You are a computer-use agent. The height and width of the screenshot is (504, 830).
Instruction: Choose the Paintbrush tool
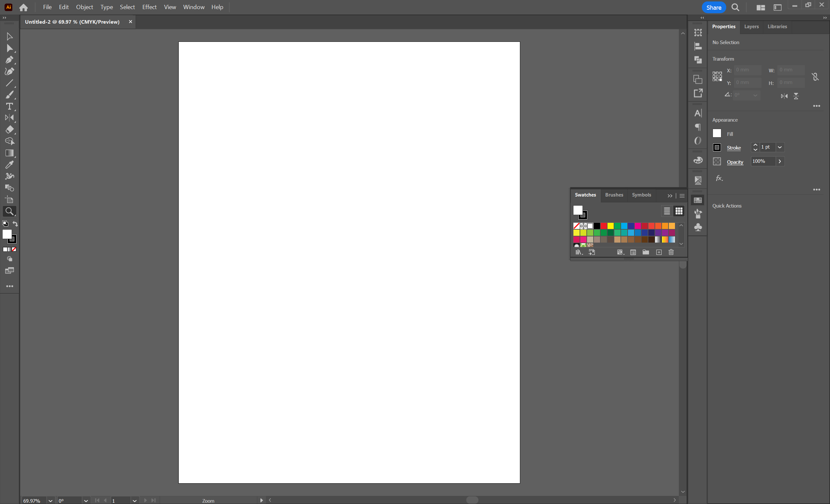9,95
